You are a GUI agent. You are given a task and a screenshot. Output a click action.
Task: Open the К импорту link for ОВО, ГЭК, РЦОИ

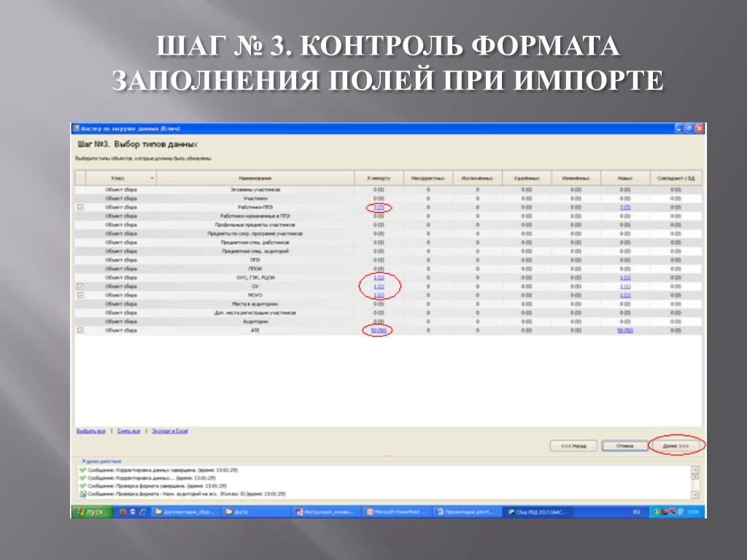[x=379, y=278]
